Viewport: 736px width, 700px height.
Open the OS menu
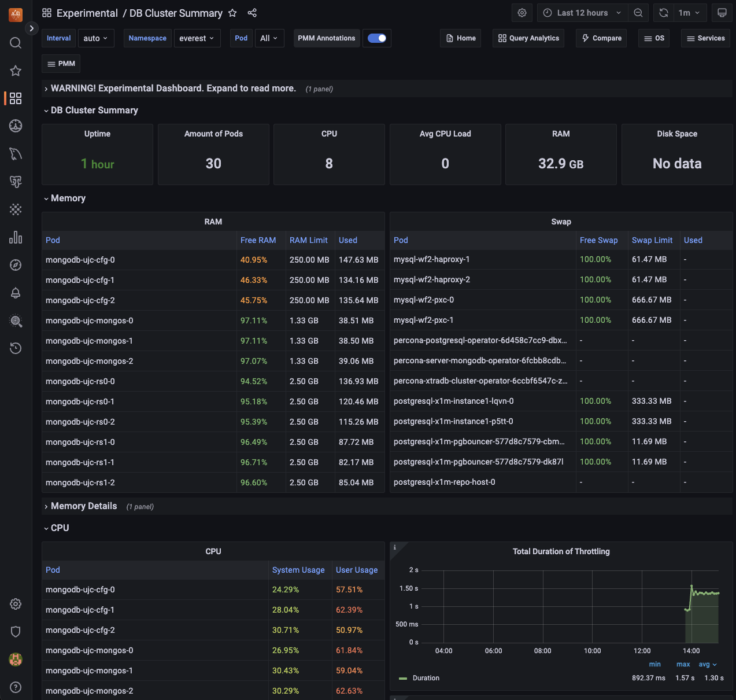pos(654,38)
